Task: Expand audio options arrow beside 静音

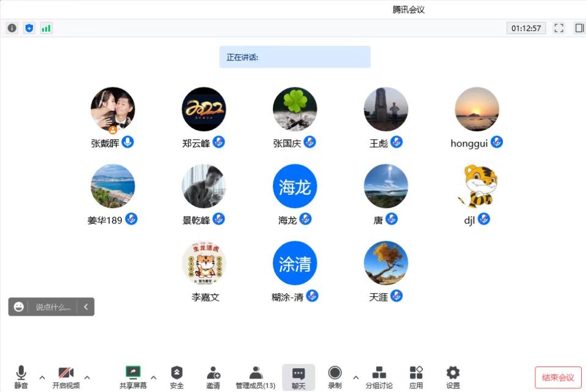Action: coord(42,377)
